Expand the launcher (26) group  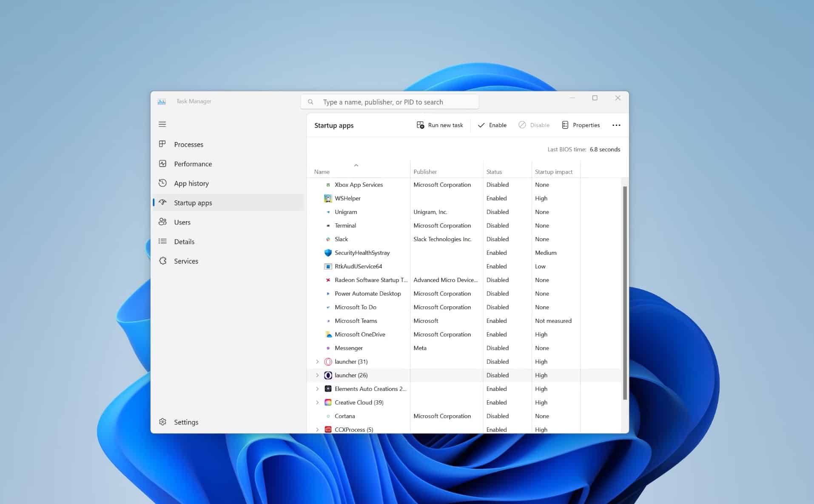pyautogui.click(x=317, y=375)
